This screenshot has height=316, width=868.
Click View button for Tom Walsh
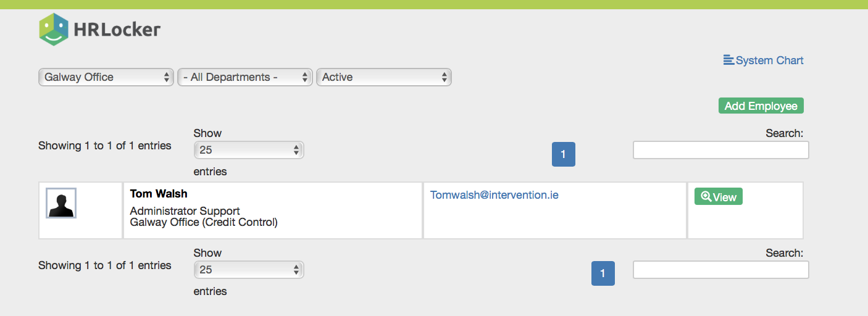[x=719, y=197]
